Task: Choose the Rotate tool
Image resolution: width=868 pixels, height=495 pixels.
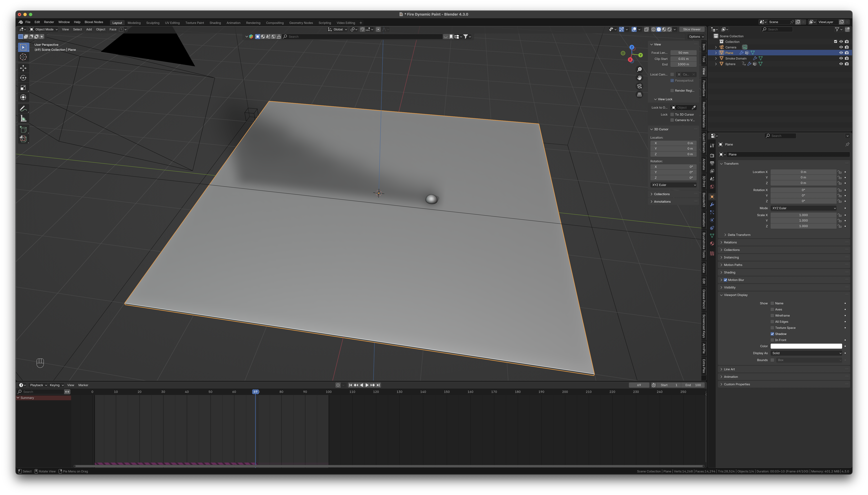Action: point(23,78)
